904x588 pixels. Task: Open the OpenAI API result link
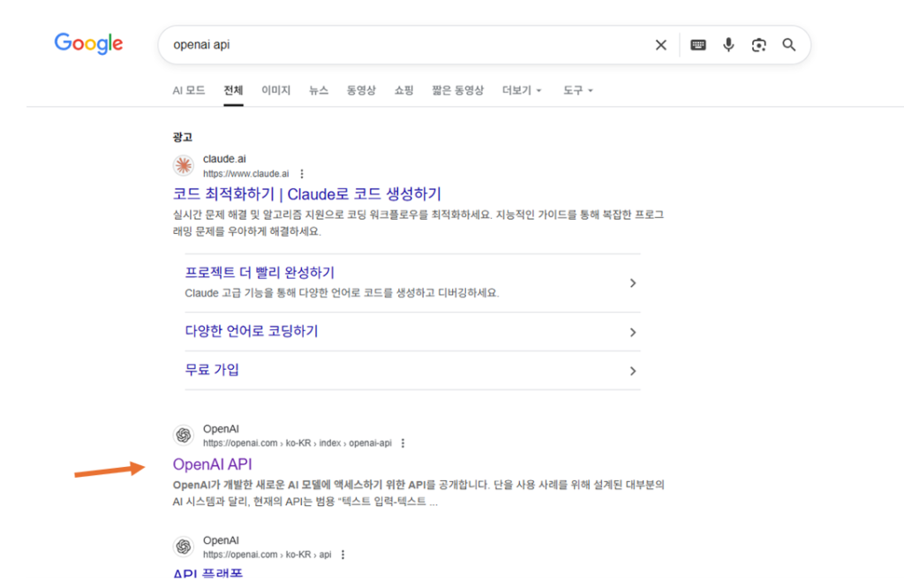pyautogui.click(x=214, y=464)
